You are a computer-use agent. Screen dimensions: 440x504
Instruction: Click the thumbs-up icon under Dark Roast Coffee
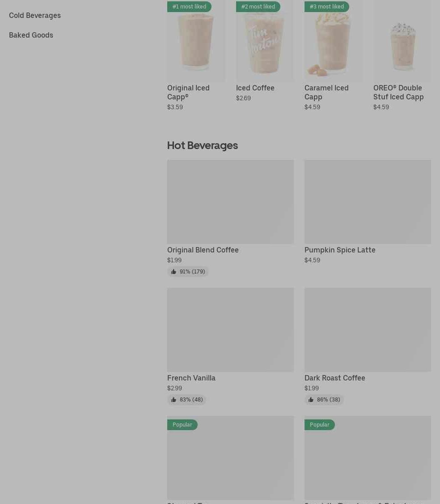(x=311, y=400)
